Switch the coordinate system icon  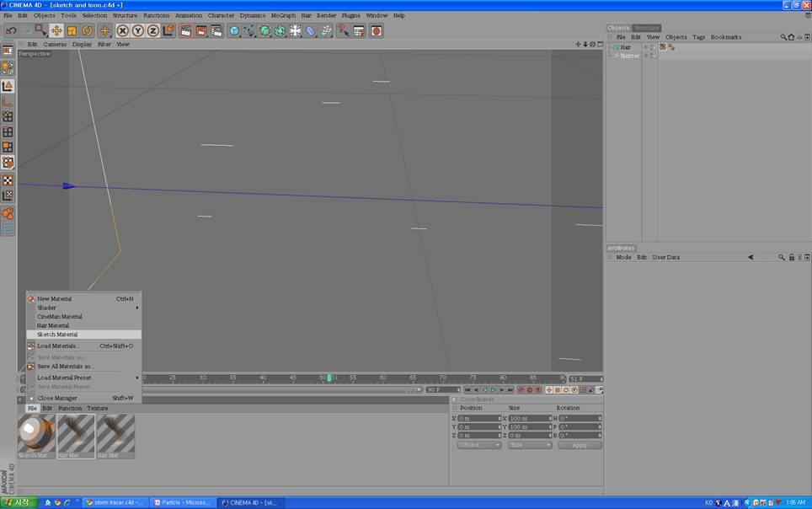[x=168, y=31]
